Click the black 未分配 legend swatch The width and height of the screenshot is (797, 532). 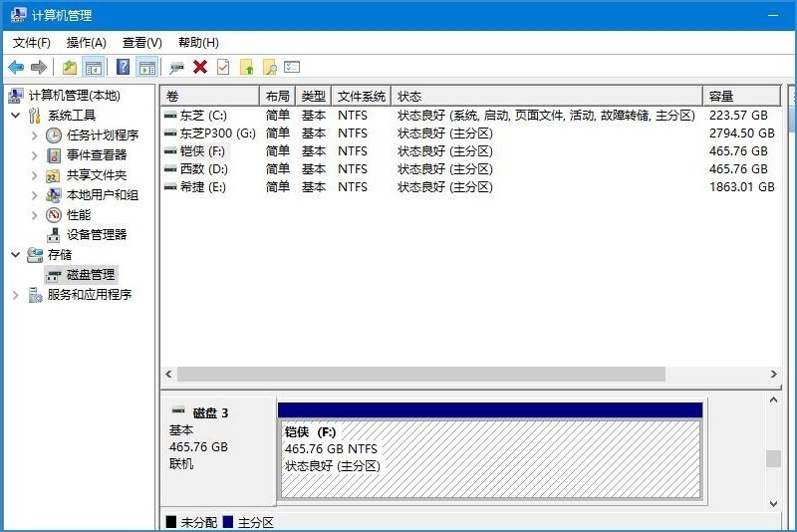pyautogui.click(x=171, y=522)
